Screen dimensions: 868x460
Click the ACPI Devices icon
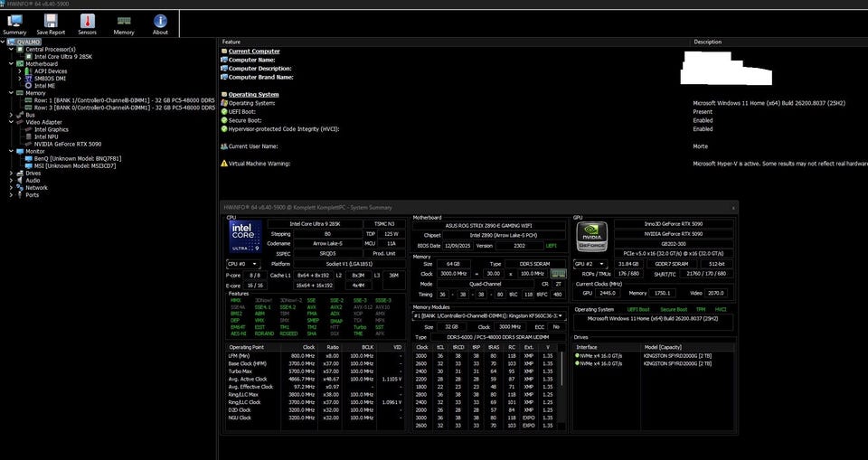[29, 70]
